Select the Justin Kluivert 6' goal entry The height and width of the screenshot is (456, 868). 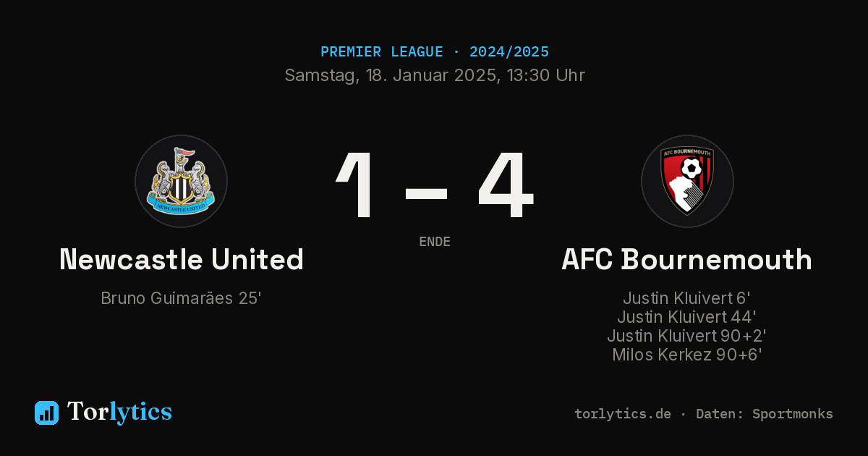(686, 298)
